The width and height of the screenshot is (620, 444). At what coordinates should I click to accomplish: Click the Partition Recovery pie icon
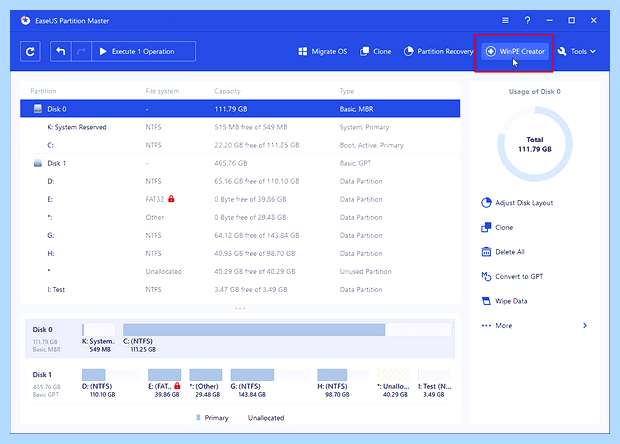(408, 51)
